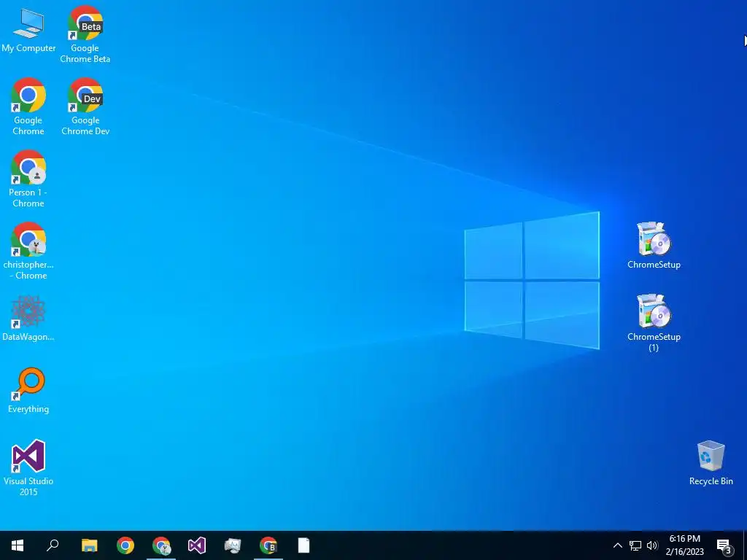Open the system monitor taskbar icon

233,545
